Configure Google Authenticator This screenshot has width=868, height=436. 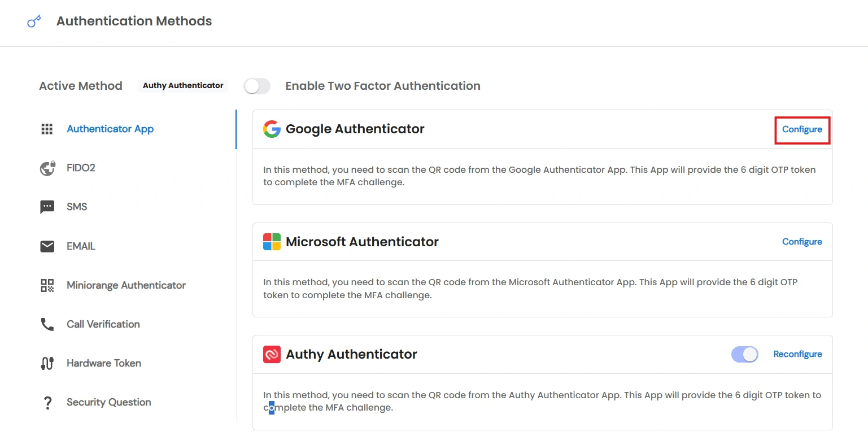[x=802, y=129]
